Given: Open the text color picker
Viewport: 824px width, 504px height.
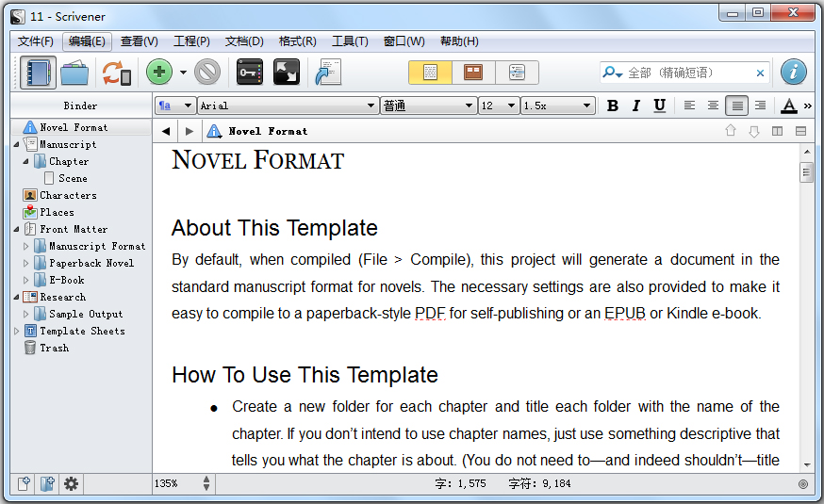Looking at the screenshot, I should pos(789,106).
